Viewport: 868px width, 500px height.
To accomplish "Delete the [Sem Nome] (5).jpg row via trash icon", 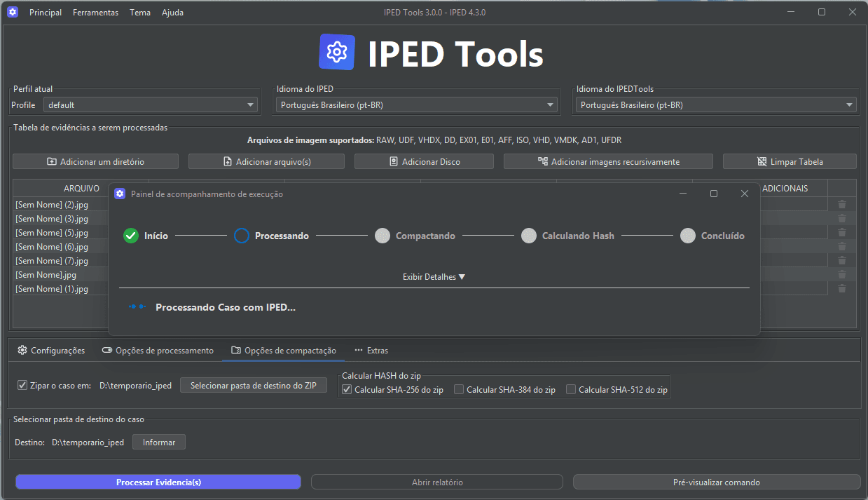I will pyautogui.click(x=841, y=233).
